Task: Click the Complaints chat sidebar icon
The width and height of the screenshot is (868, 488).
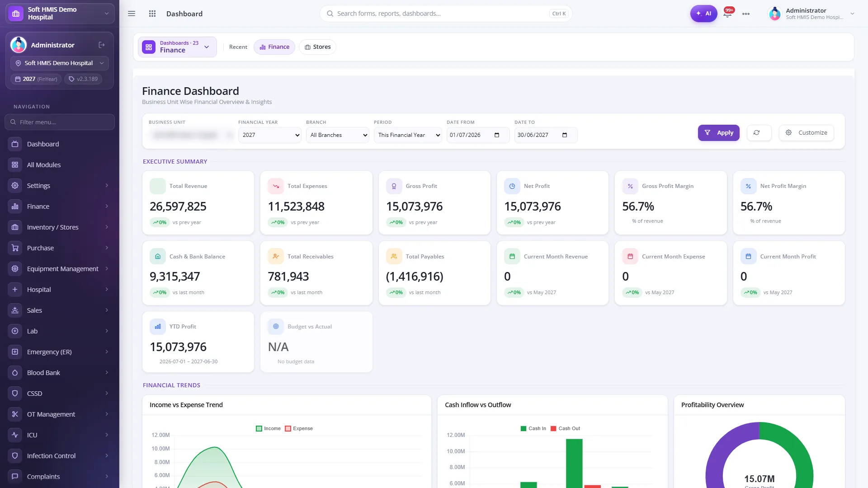Action: coord(15,477)
